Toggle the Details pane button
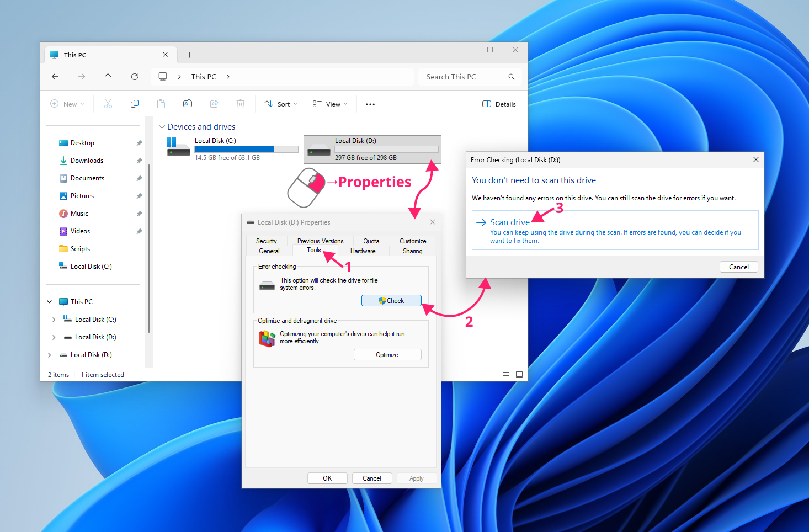 pyautogui.click(x=499, y=104)
